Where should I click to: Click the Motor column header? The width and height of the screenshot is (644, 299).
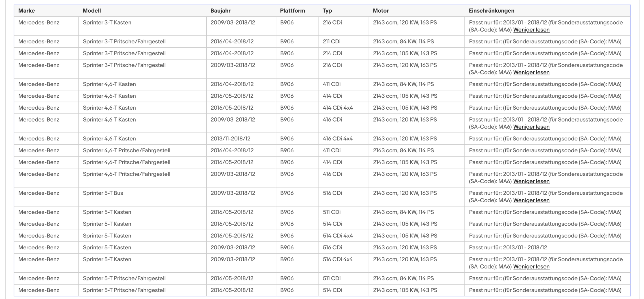tap(381, 11)
